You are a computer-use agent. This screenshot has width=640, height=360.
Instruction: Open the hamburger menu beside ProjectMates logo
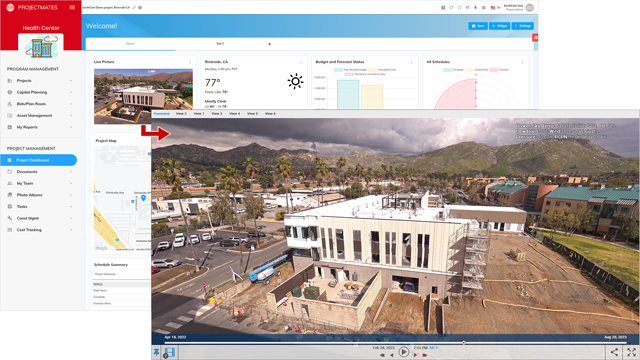click(72, 7)
